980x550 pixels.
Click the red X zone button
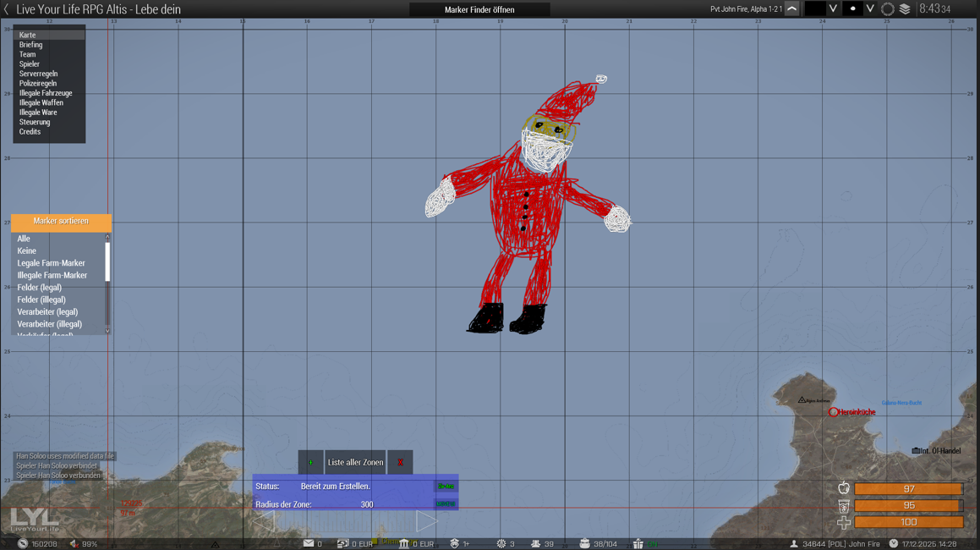[x=400, y=462]
